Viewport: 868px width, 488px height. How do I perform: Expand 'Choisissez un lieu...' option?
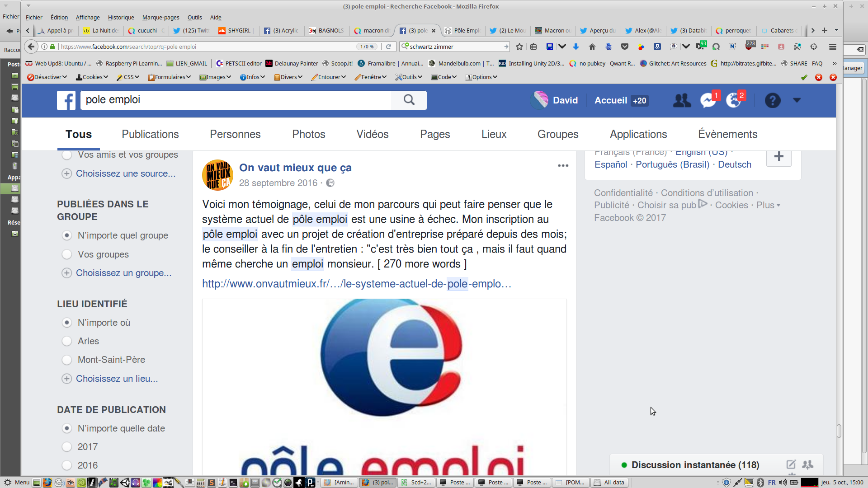[117, 379]
